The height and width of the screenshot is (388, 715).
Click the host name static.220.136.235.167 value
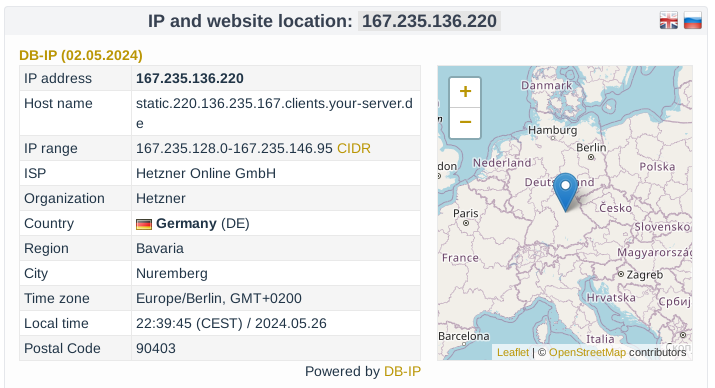[274, 113]
